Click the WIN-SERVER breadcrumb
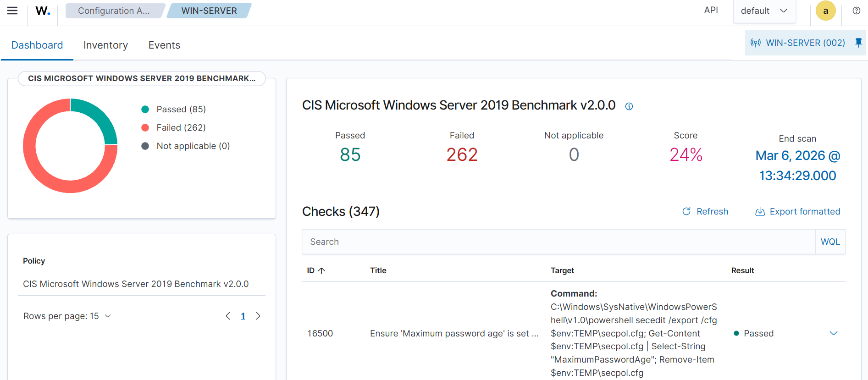 point(209,11)
